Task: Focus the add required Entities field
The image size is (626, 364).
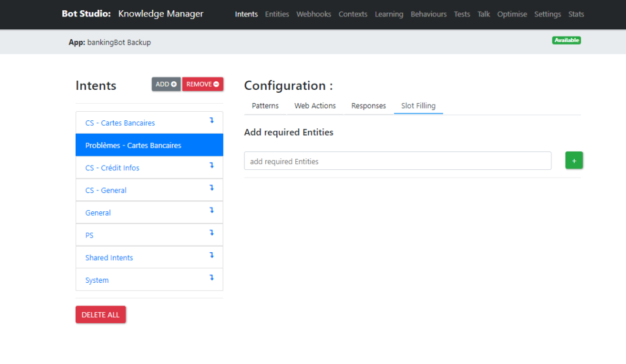Action: tap(397, 161)
